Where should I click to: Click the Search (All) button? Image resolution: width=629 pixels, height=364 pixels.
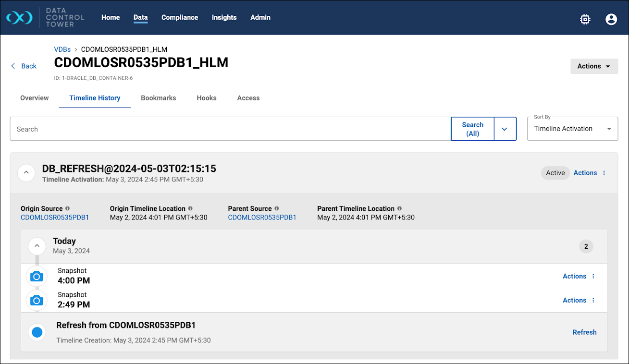(x=472, y=129)
